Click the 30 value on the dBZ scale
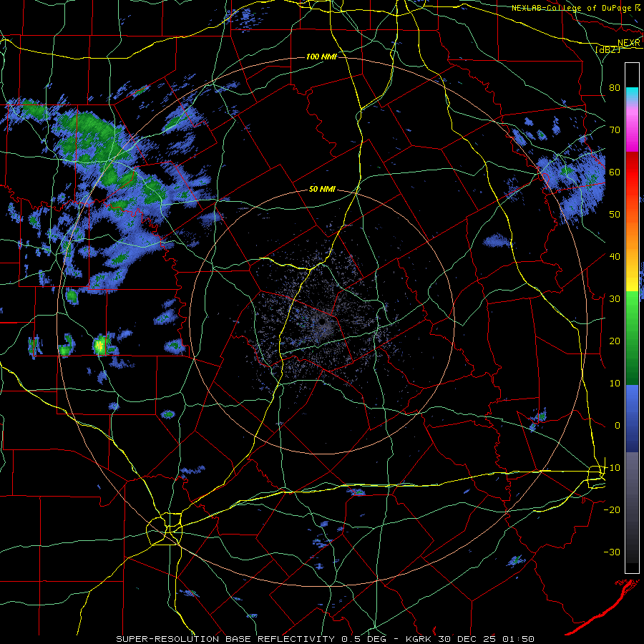 (x=615, y=298)
